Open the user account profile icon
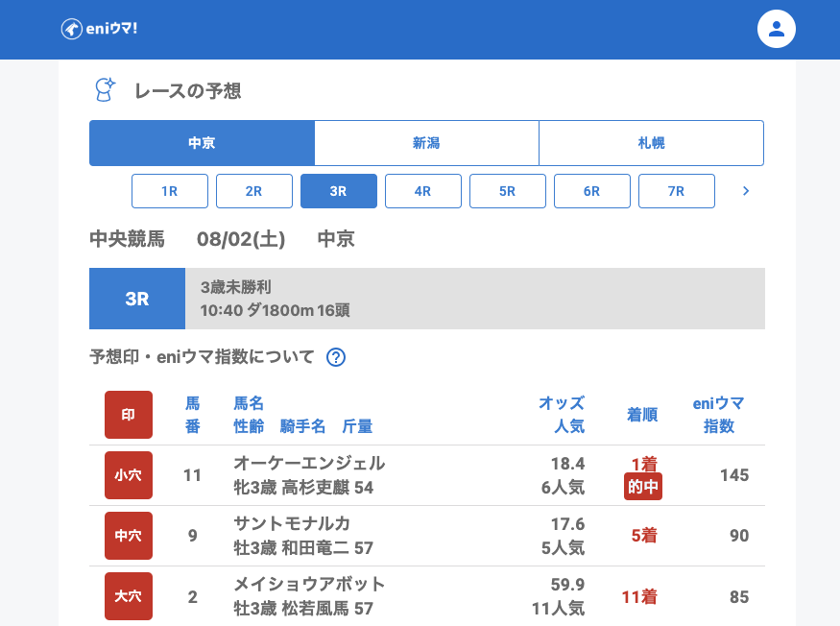This screenshot has height=626, width=840. (x=777, y=29)
